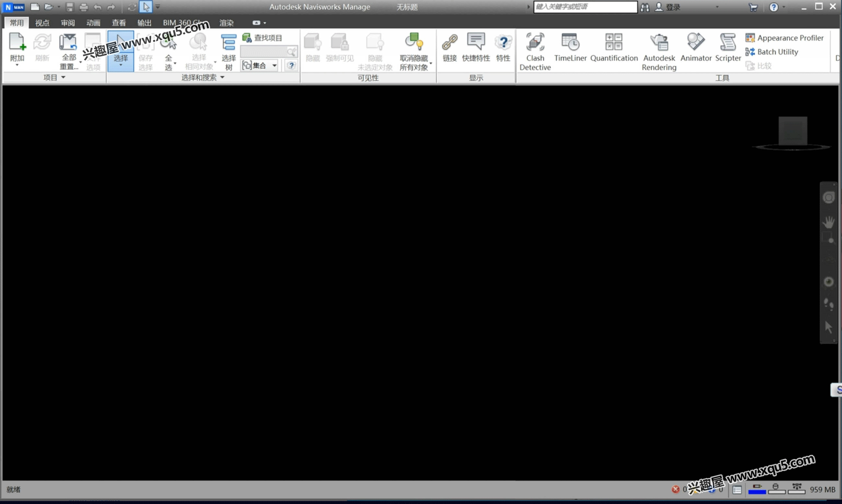Toggle the 特性 properties window
Image resolution: width=842 pixels, height=504 pixels.
pyautogui.click(x=503, y=47)
